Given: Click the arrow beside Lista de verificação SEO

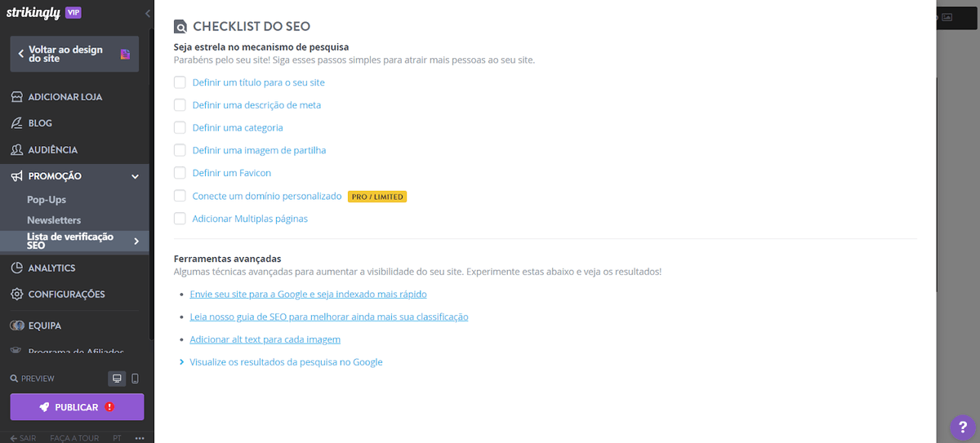Looking at the screenshot, I should pos(136,241).
